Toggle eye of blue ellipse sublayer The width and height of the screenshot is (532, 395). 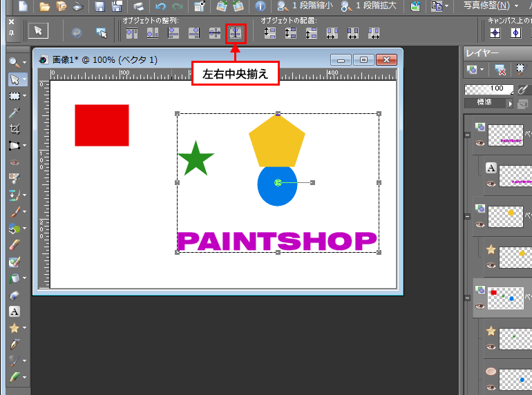point(491,387)
